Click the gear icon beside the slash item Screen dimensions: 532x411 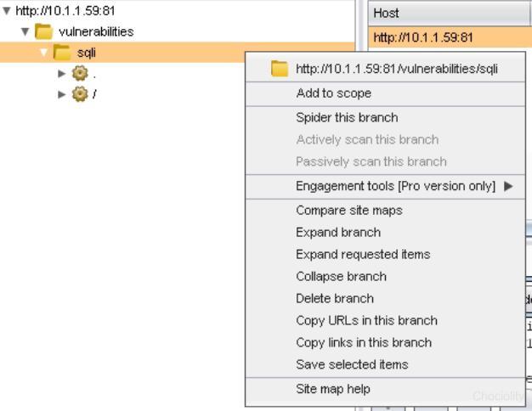click(x=80, y=93)
